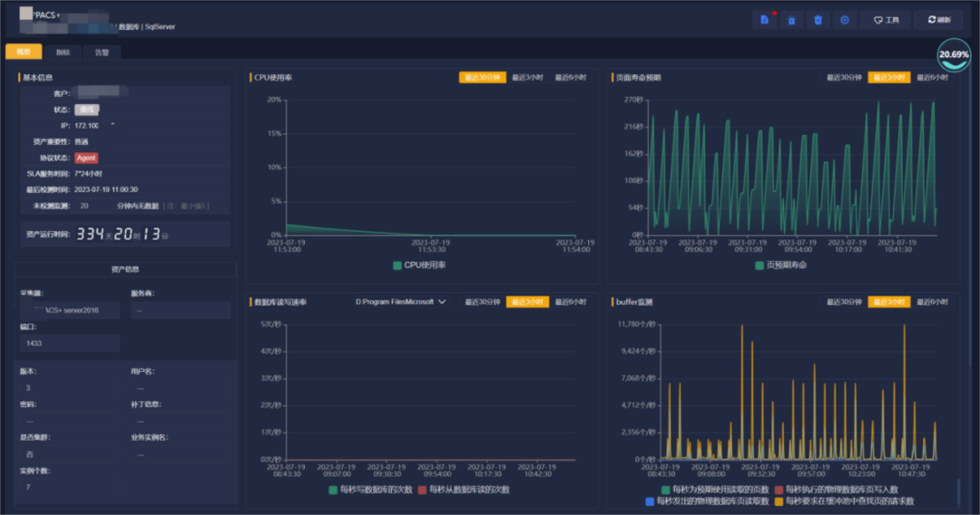
Task: Toggle the 页预期寿命 legend swatch
Action: pyautogui.click(x=759, y=266)
